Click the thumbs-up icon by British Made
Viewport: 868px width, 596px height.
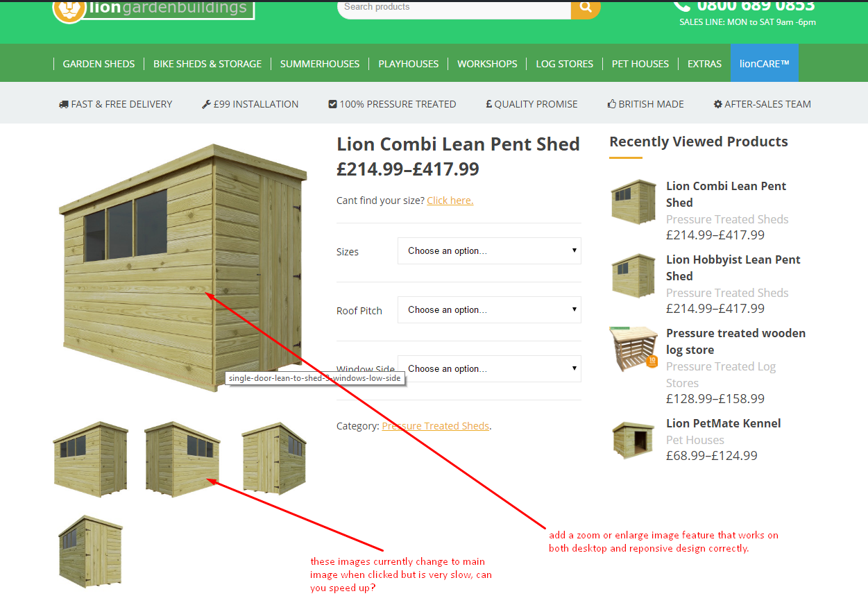click(612, 104)
